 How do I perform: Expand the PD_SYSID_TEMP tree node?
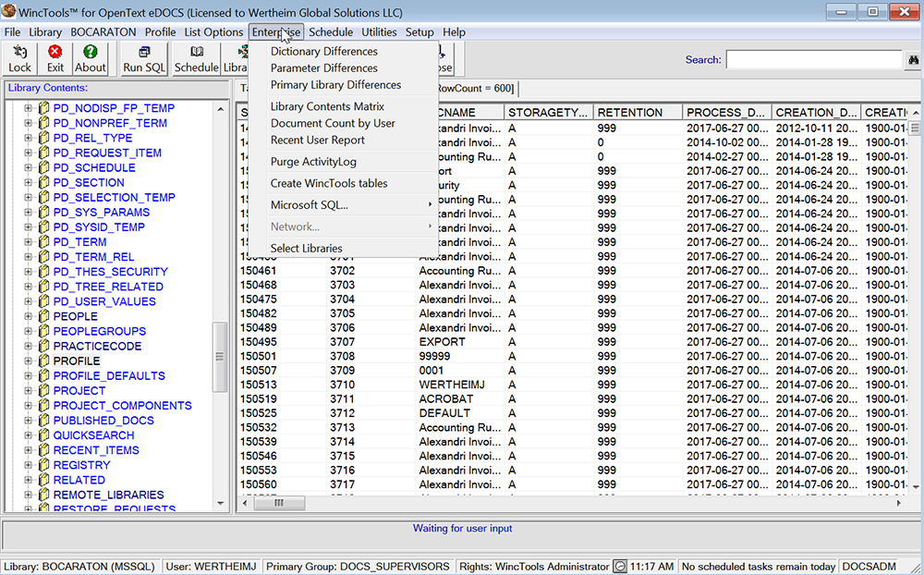pyautogui.click(x=28, y=227)
